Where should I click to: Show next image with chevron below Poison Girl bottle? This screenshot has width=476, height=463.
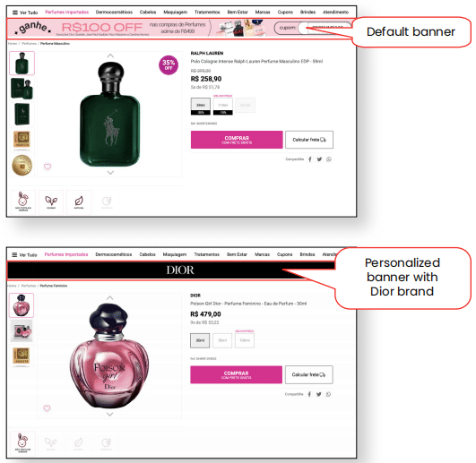110,414
